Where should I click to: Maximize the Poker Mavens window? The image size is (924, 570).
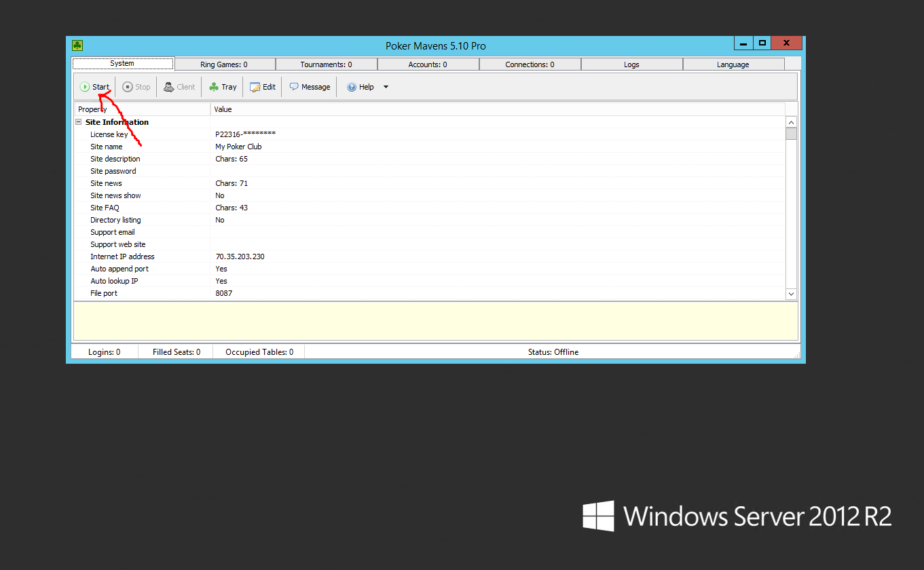pos(762,43)
